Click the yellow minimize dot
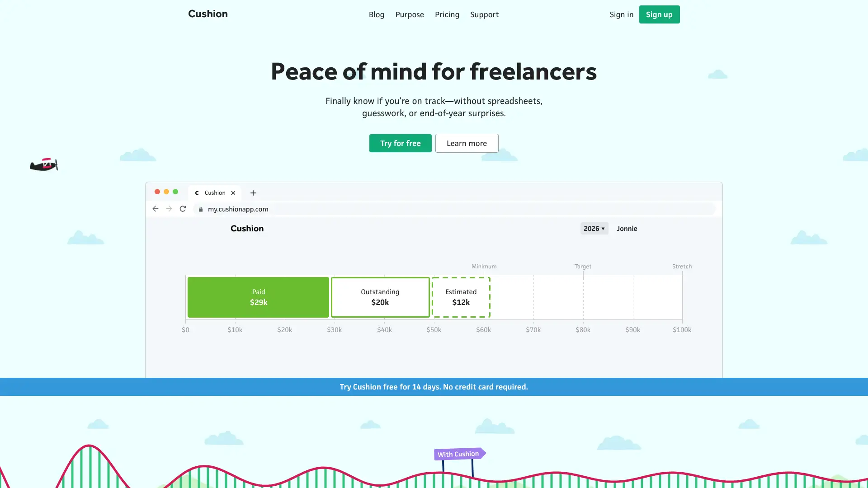This screenshot has height=488, width=868. coord(166,192)
